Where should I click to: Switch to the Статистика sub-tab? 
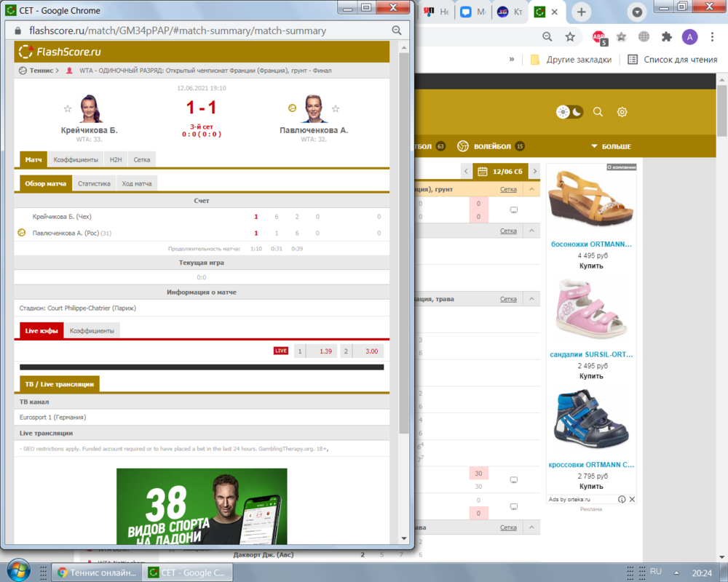pos(94,184)
